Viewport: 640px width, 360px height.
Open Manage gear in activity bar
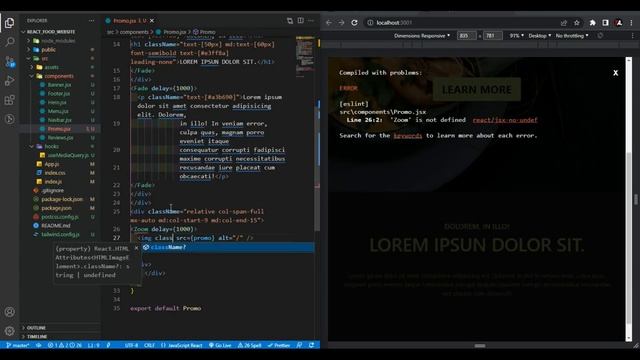(x=9, y=331)
